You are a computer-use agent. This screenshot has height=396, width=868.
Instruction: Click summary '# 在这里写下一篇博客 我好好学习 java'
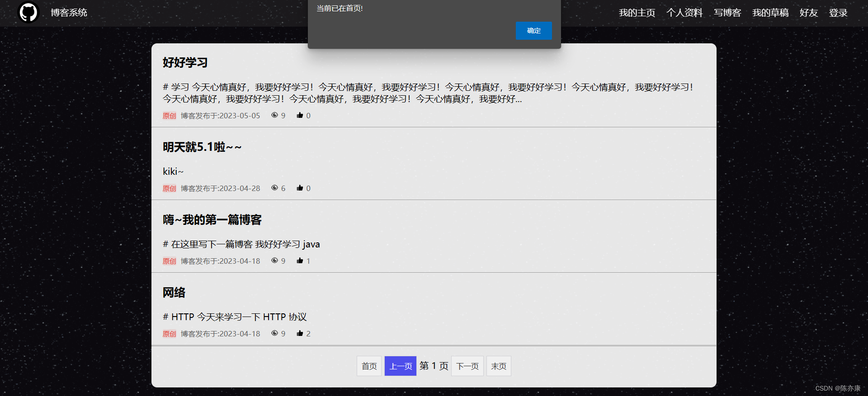point(241,244)
